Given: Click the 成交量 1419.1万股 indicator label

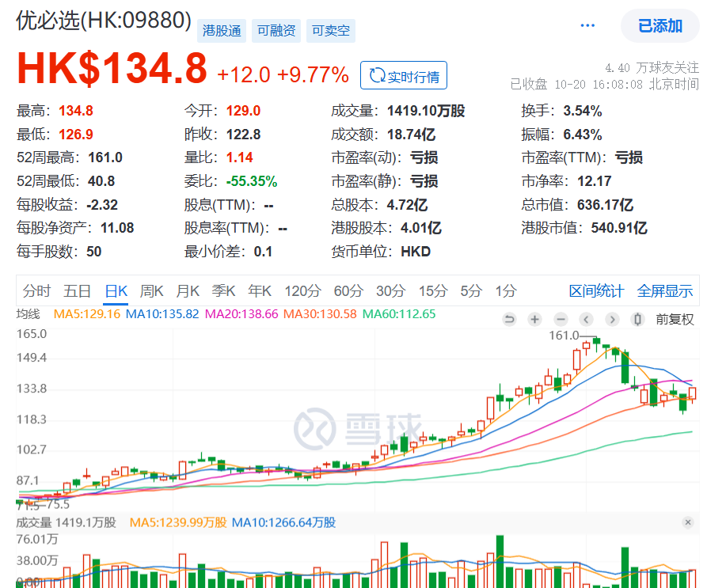Looking at the screenshot, I should (67, 522).
